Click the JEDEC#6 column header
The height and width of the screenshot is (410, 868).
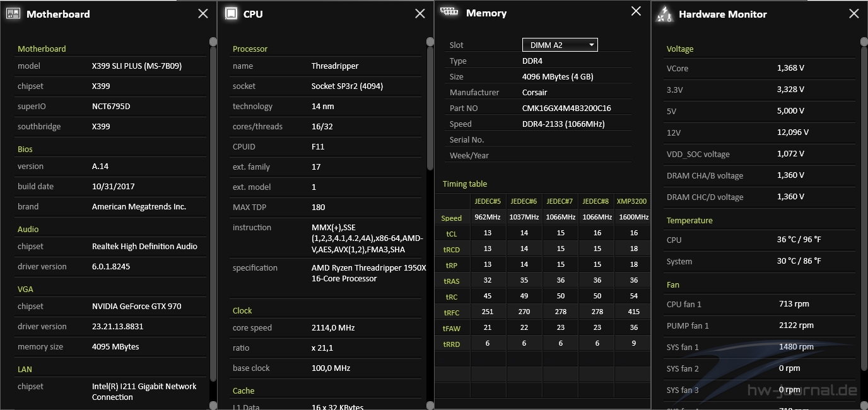[524, 201]
